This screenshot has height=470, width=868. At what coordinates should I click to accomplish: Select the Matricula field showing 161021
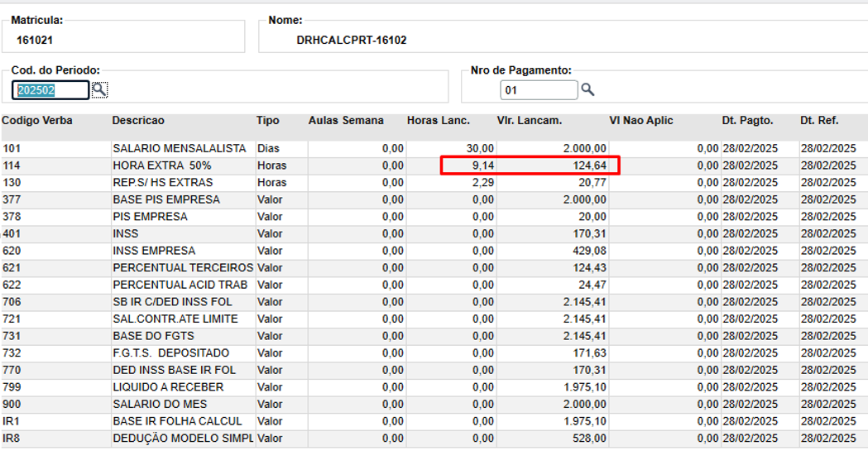point(124,39)
